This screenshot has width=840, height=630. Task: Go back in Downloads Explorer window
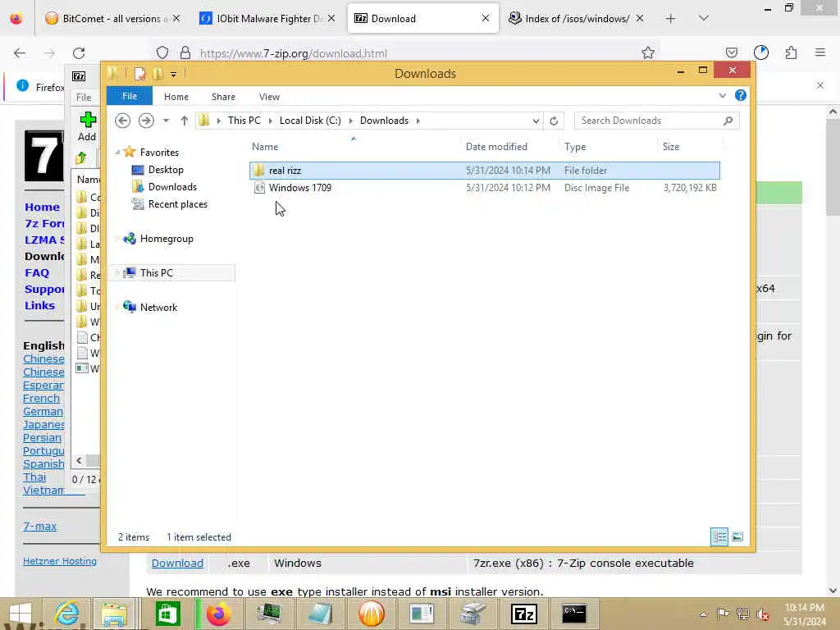coord(123,121)
